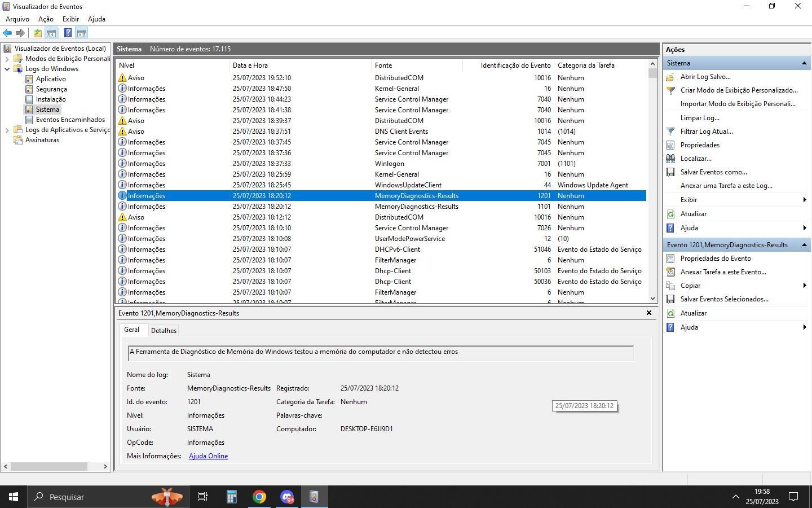Viewport: 812px width, 508px height.
Task: Click the Filtrar Log Atual filter icon
Action: pyautogui.click(x=670, y=132)
